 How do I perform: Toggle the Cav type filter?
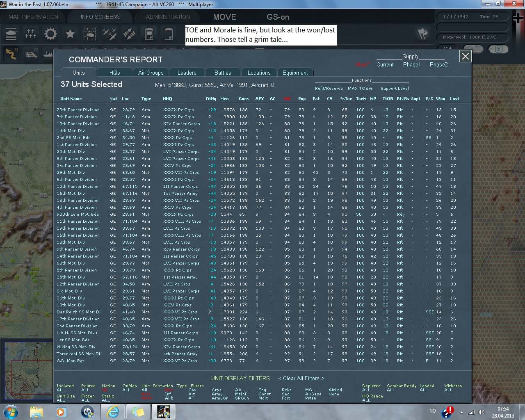click(192, 390)
